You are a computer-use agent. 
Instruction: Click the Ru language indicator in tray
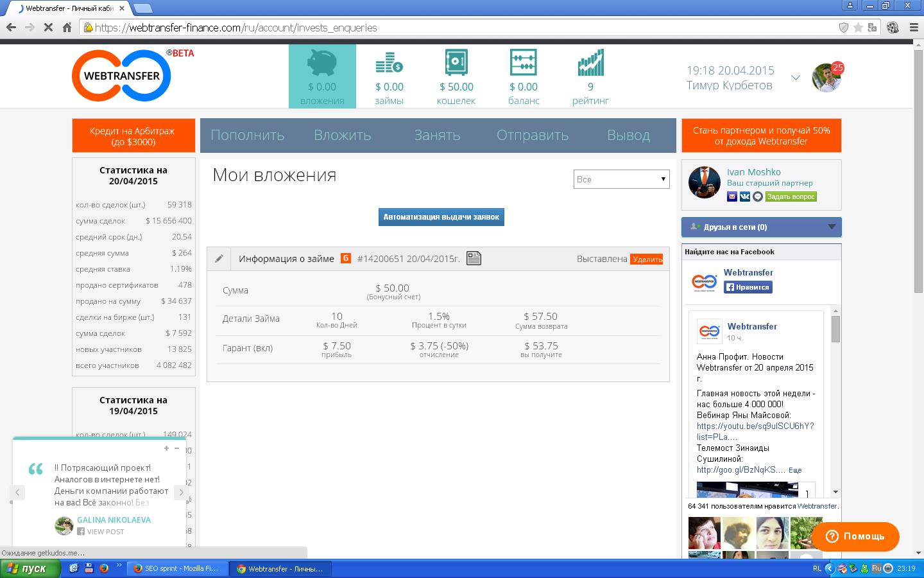point(877,568)
